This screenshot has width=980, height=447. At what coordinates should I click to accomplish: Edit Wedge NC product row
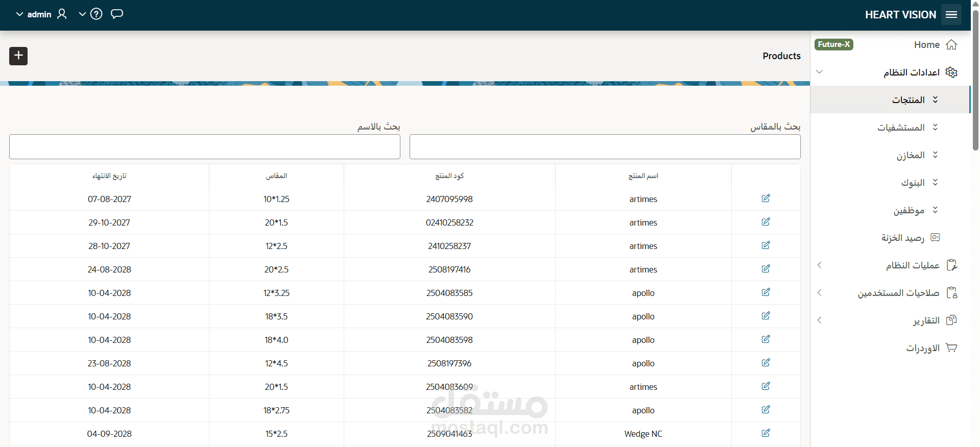pyautogui.click(x=766, y=433)
